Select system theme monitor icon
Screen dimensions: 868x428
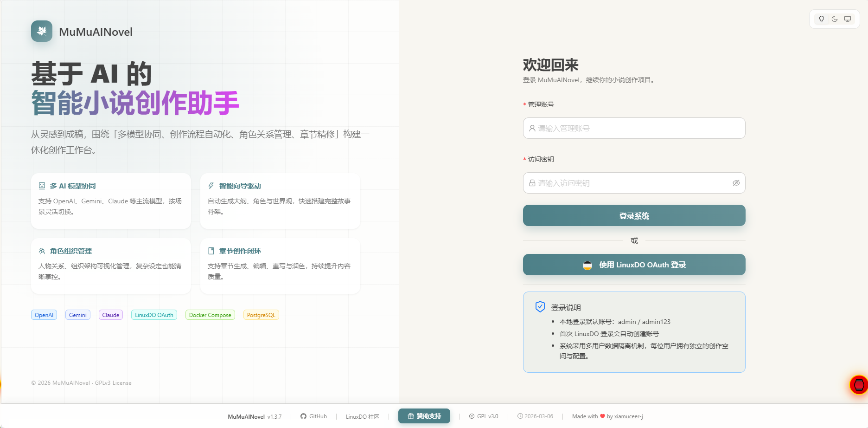pyautogui.click(x=848, y=19)
